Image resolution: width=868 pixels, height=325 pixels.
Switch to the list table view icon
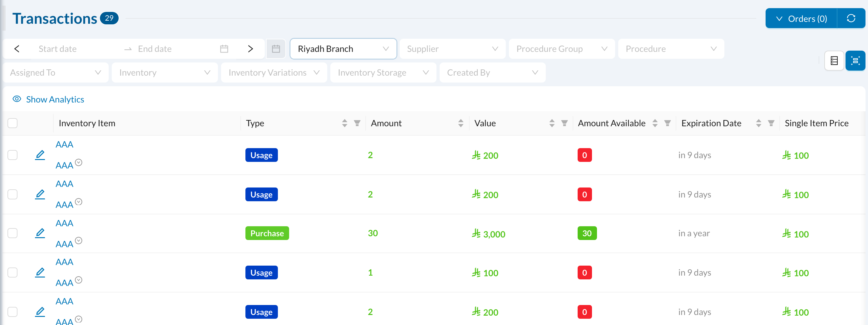pos(834,61)
